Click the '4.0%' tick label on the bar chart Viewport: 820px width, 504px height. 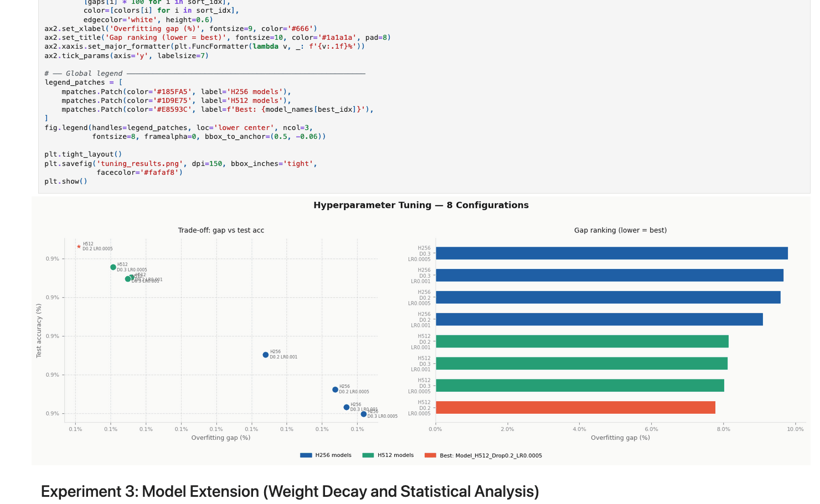click(x=579, y=429)
